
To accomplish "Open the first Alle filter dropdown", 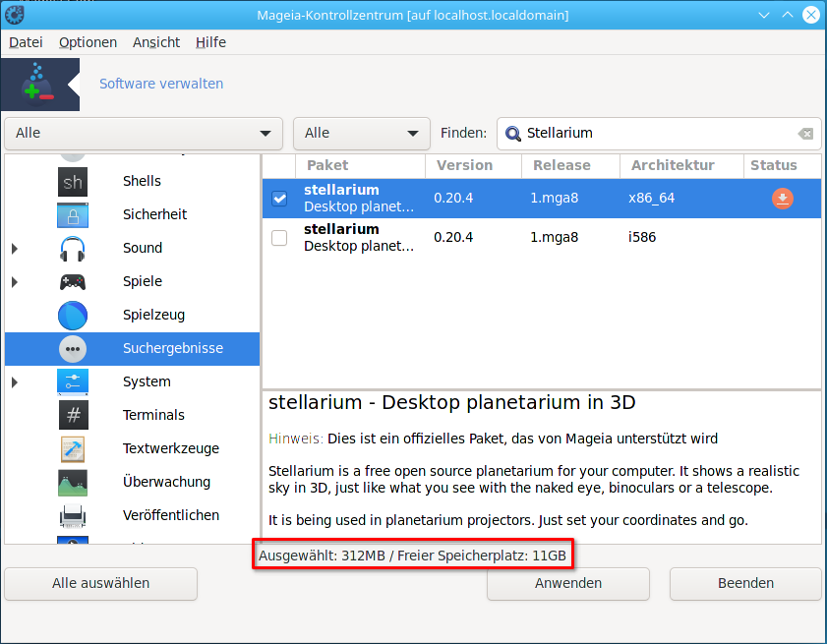I will pos(144,134).
